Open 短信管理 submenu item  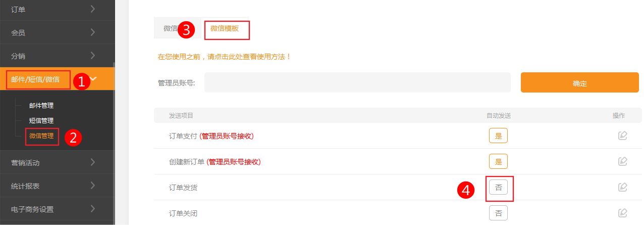coord(41,121)
